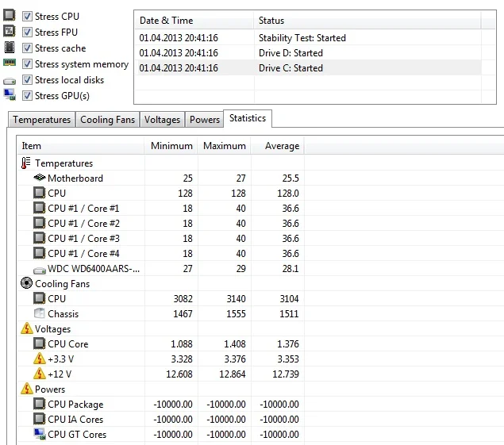Click the Maximum column header
This screenshot has height=445, width=504.
point(225,146)
